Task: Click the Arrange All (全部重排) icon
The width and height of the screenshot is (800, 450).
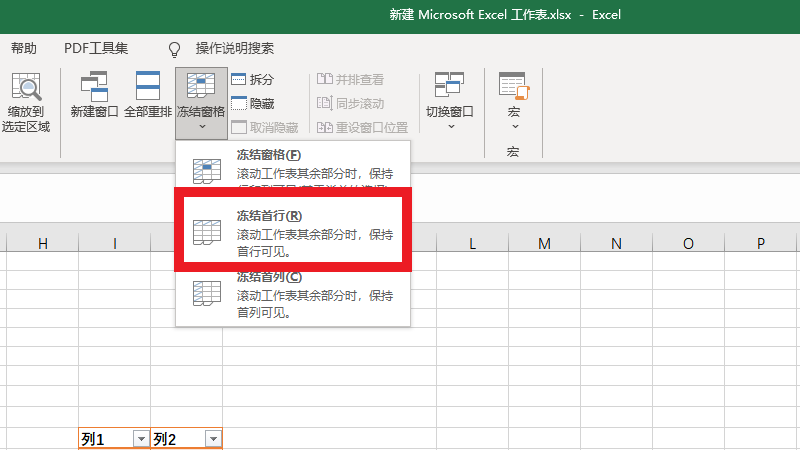Action: pyautogui.click(x=148, y=88)
